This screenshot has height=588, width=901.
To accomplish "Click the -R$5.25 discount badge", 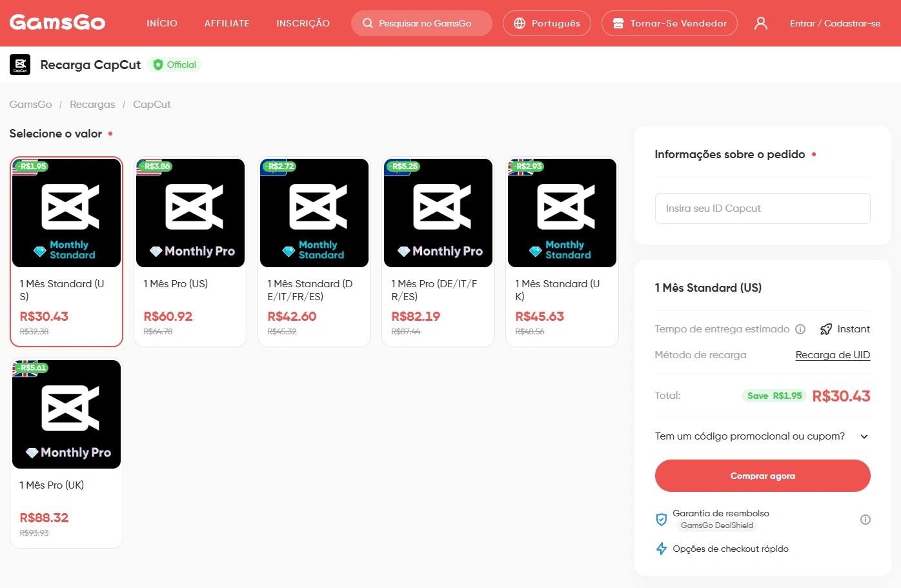I will pos(403,167).
